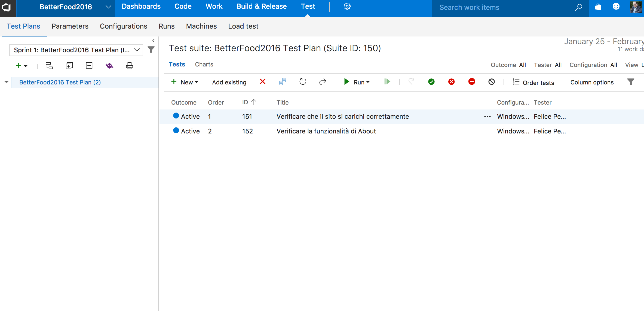Click the search magnifier icon
The height and width of the screenshot is (311, 644).
point(579,7)
